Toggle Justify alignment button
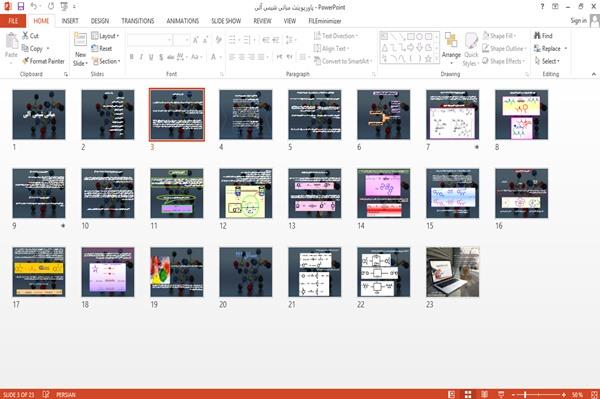Viewport: 600px width, 399px height. (261, 57)
